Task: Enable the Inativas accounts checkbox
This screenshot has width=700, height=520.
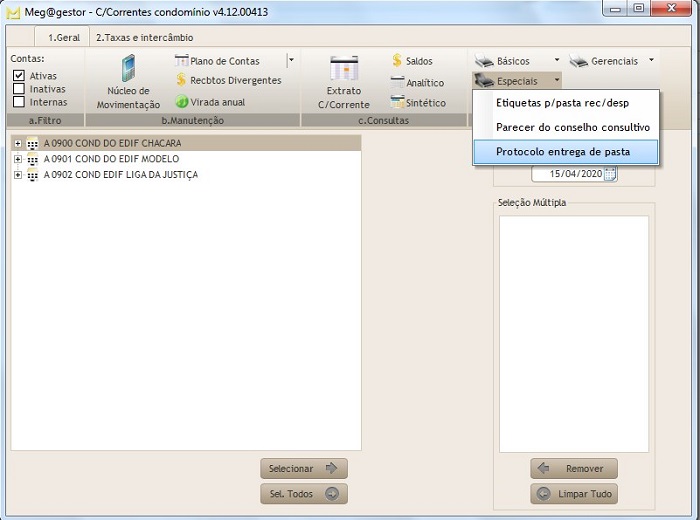Action: [x=18, y=89]
